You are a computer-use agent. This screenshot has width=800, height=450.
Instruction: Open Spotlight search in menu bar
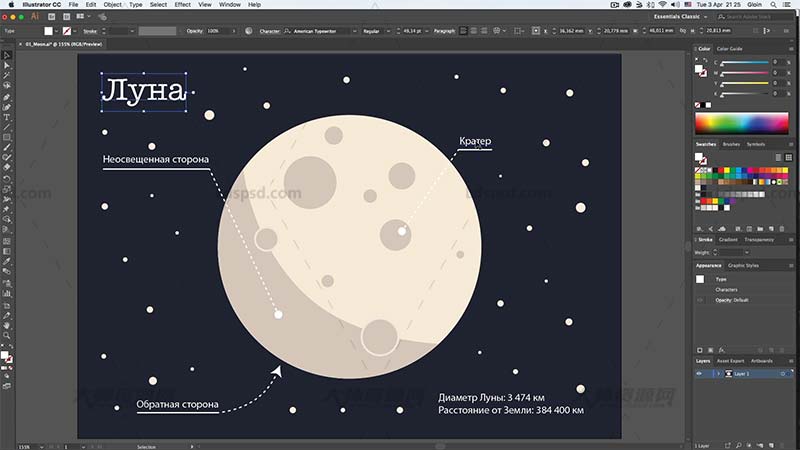click(x=773, y=5)
